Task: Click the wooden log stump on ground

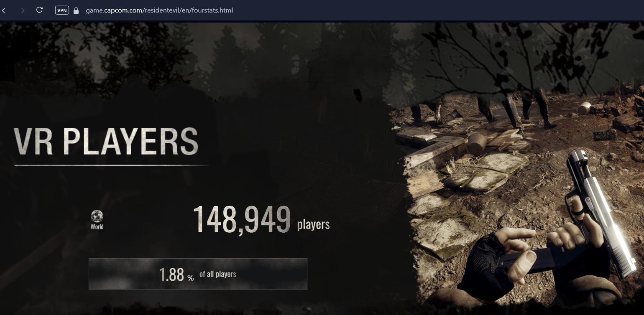Action: (478, 143)
